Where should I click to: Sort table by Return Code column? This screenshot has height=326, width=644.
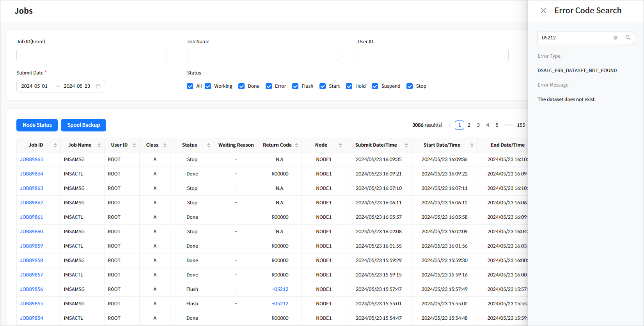point(296,145)
